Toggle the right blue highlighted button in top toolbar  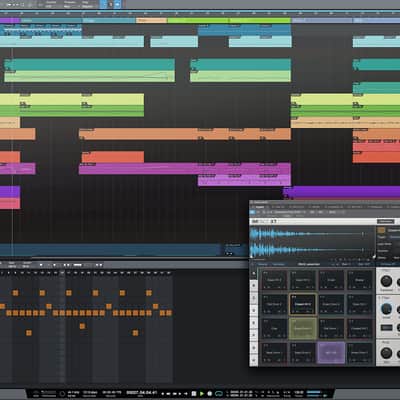[x=118, y=4]
